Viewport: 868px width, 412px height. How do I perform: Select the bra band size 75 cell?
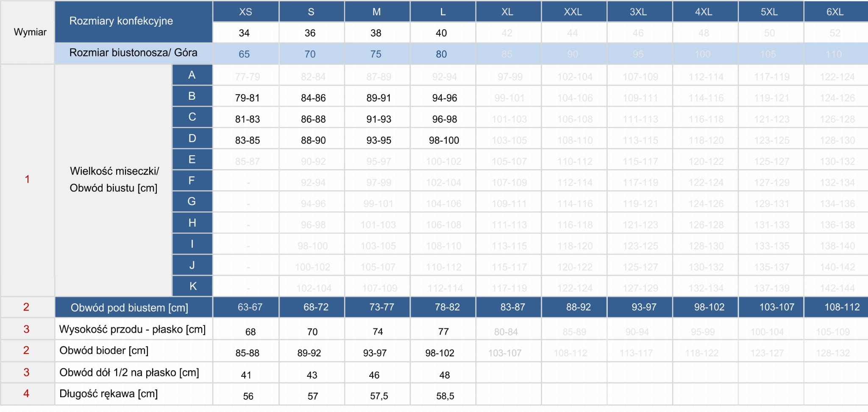[376, 54]
